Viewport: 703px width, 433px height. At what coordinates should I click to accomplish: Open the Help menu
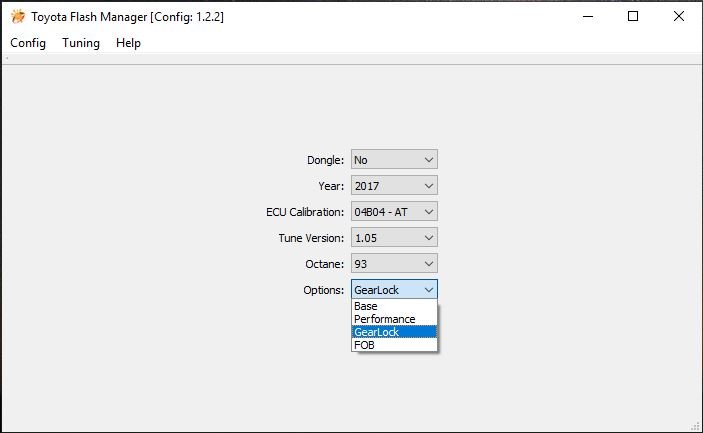point(128,43)
